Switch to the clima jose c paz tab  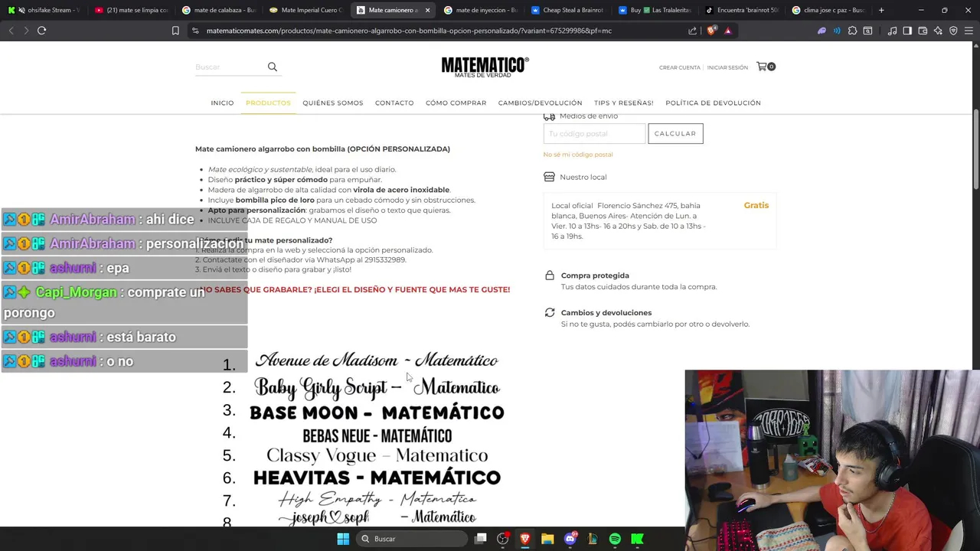coord(830,10)
